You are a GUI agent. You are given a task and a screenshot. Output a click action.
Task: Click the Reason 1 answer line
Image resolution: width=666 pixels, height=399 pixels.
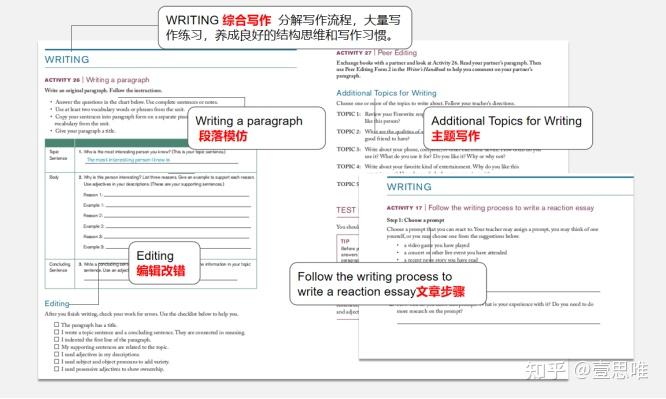point(177,195)
